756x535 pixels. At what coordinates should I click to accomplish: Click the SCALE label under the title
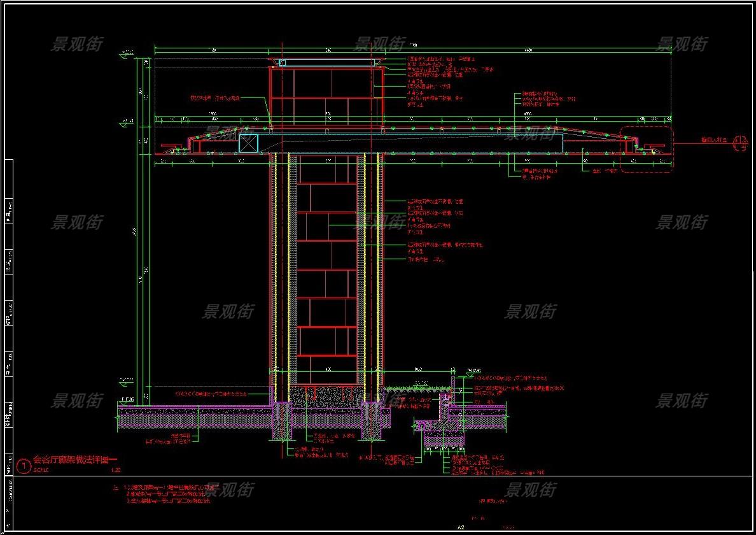click(40, 471)
